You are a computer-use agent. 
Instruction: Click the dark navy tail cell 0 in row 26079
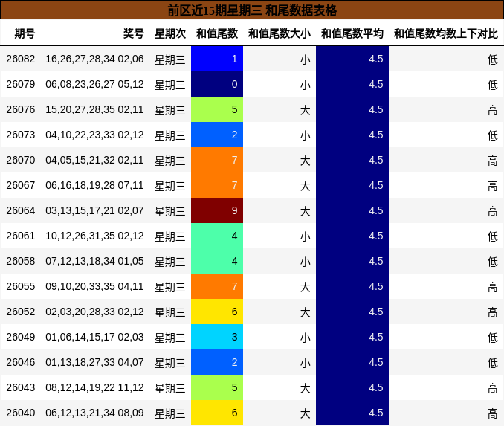tap(217, 84)
